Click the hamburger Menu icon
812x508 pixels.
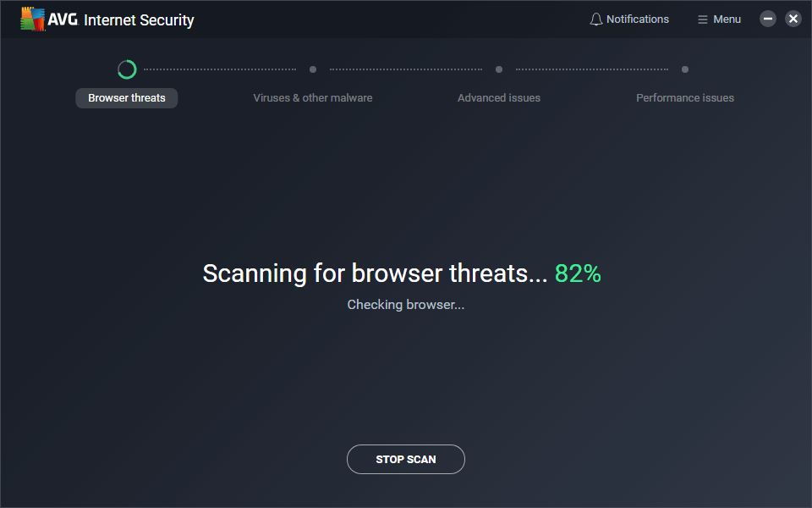tap(702, 19)
